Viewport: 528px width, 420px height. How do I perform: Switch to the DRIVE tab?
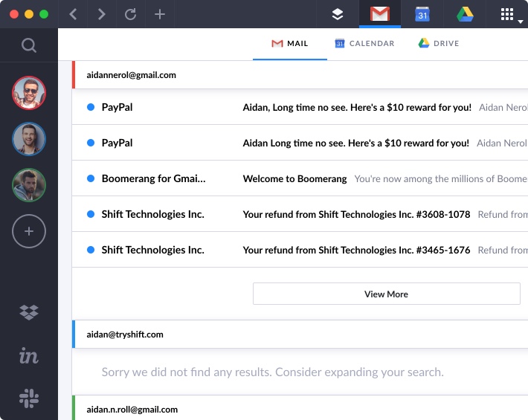pyautogui.click(x=439, y=43)
